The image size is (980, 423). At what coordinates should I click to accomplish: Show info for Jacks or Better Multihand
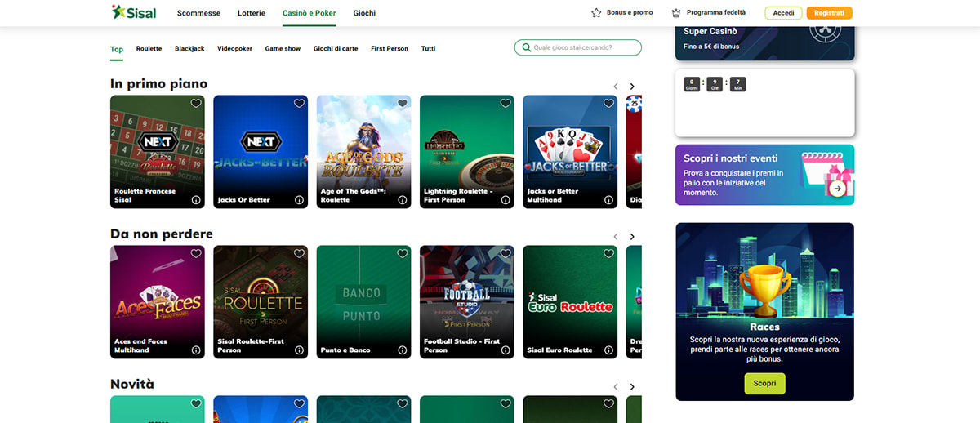coord(608,199)
